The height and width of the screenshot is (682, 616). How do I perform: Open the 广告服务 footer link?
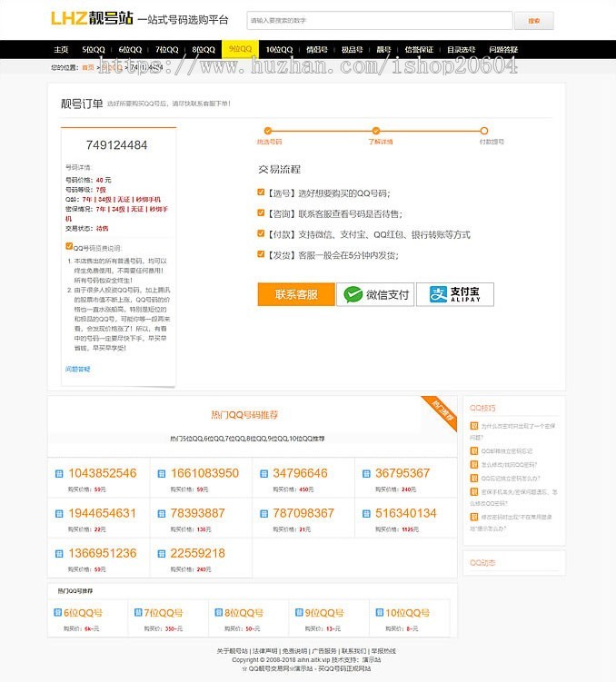pos(324,651)
